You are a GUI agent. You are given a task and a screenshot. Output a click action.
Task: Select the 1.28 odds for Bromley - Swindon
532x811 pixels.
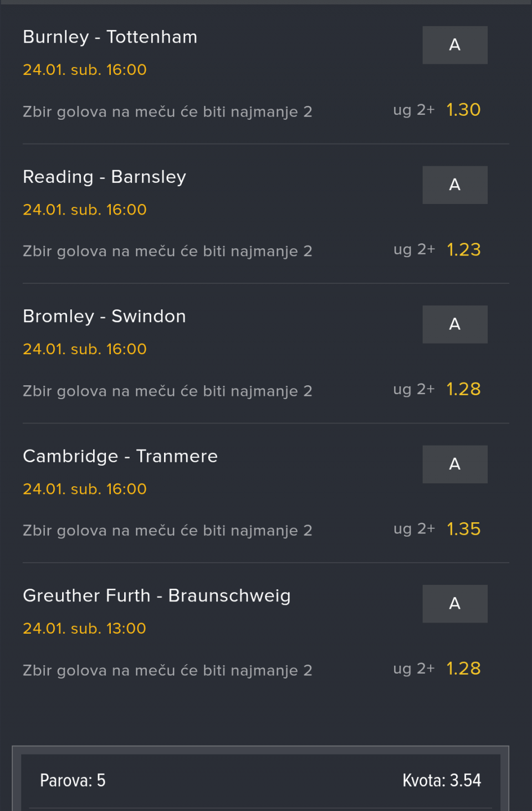tap(463, 389)
